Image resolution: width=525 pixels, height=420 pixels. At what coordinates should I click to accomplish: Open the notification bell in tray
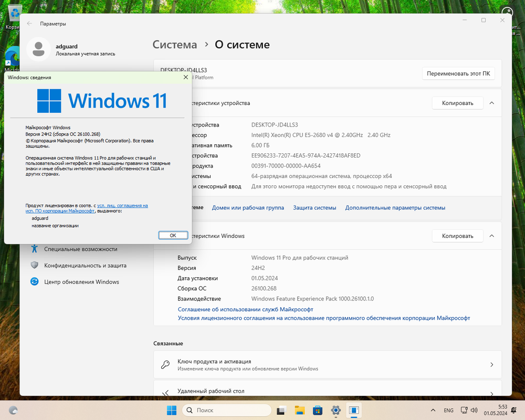pos(514,410)
